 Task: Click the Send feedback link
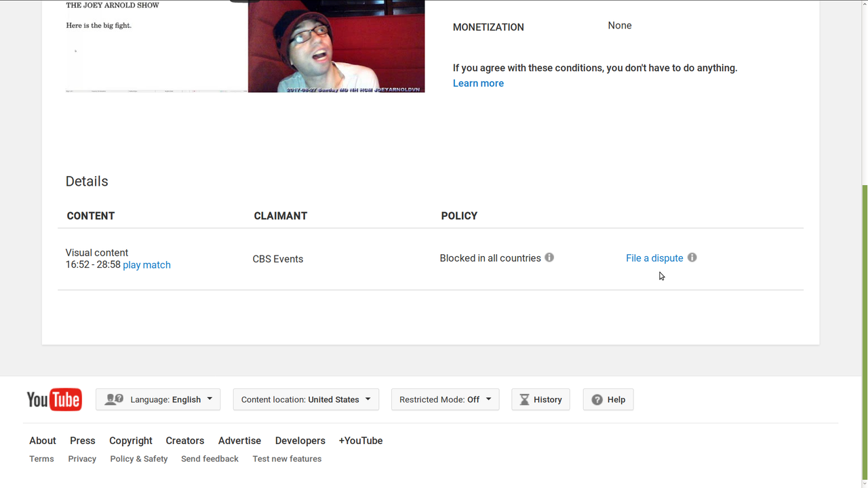point(210,459)
